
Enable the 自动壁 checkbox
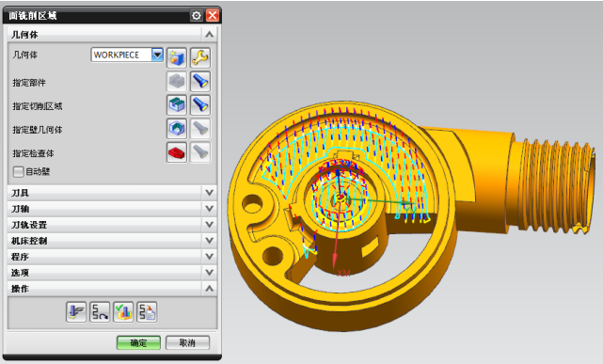(x=18, y=171)
